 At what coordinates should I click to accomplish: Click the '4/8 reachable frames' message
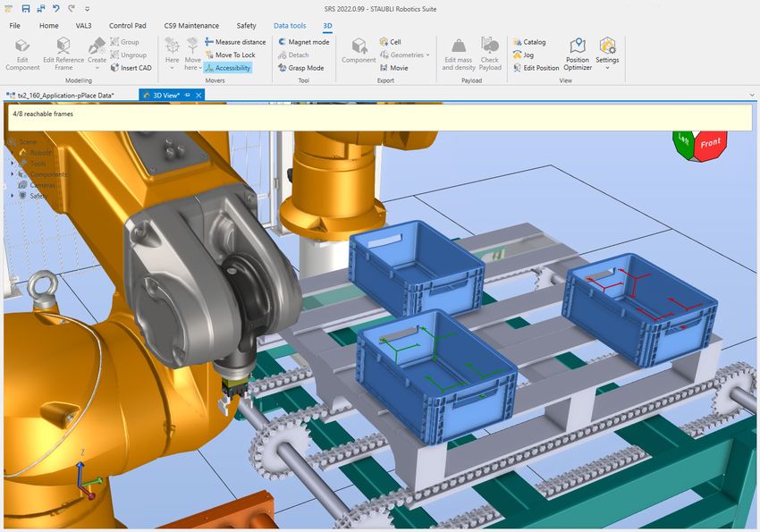[x=43, y=114]
